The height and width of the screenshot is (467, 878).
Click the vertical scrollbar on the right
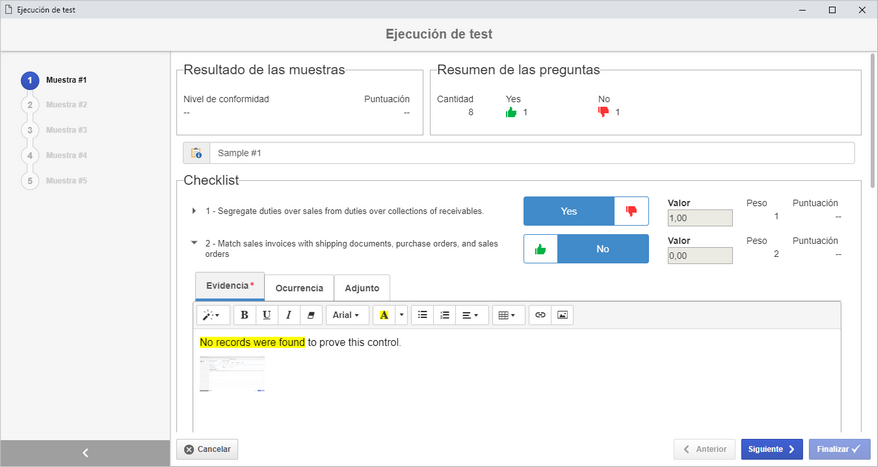(874, 120)
